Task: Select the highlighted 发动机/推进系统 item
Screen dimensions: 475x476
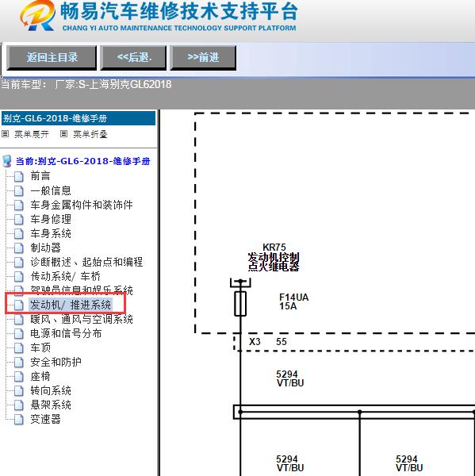Action: pyautogui.click(x=71, y=305)
